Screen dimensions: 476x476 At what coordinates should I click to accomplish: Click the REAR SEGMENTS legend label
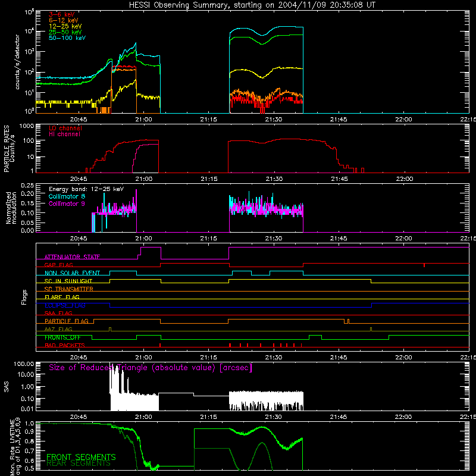(x=79, y=464)
